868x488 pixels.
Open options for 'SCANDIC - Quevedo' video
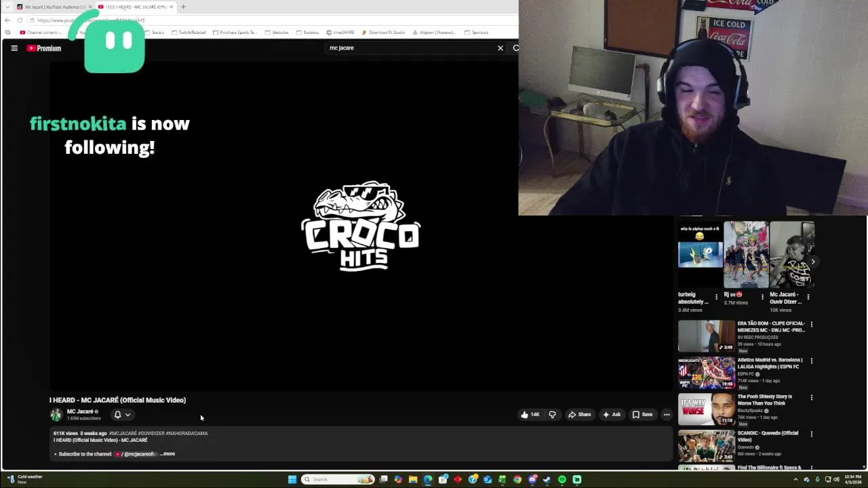click(811, 434)
